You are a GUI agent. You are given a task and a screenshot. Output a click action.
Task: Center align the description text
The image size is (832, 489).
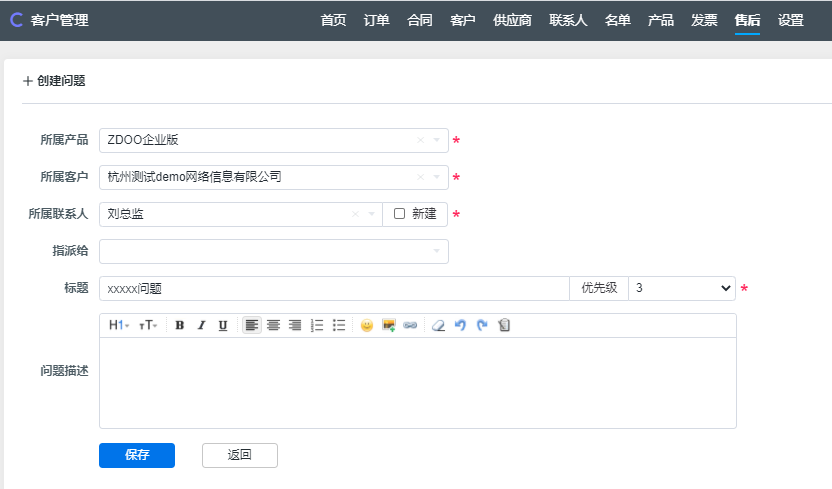pos(273,325)
